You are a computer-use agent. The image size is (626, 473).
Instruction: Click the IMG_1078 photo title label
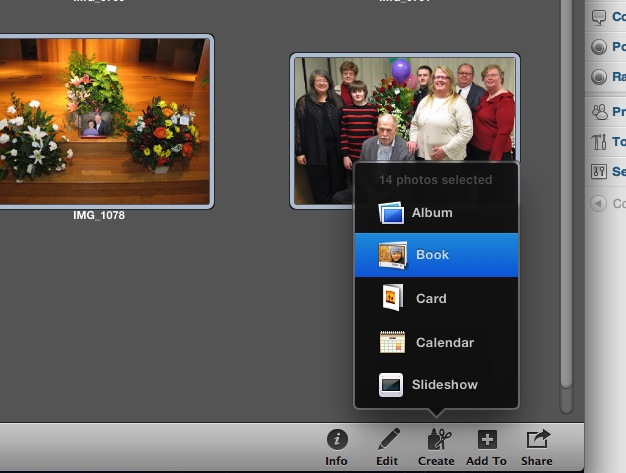tap(99, 216)
